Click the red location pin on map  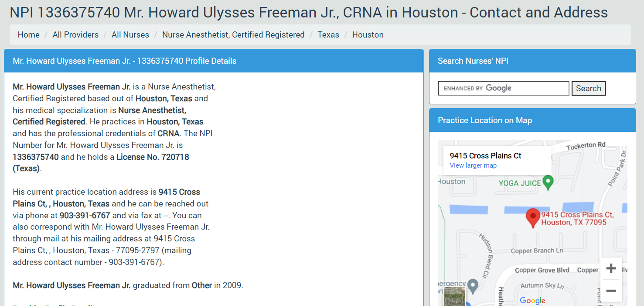click(532, 218)
